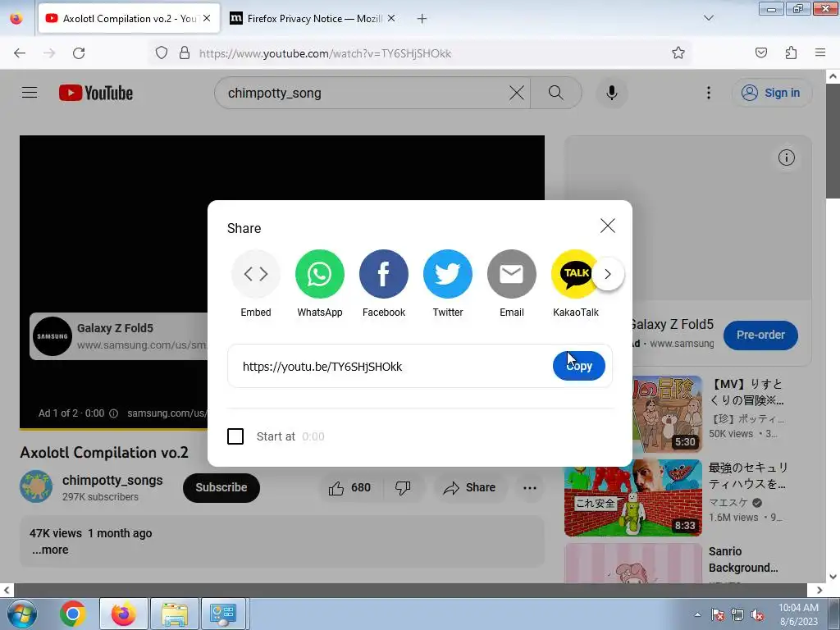The image size is (840, 630).
Task: Open tracking protection shield info
Action: click(x=162, y=53)
